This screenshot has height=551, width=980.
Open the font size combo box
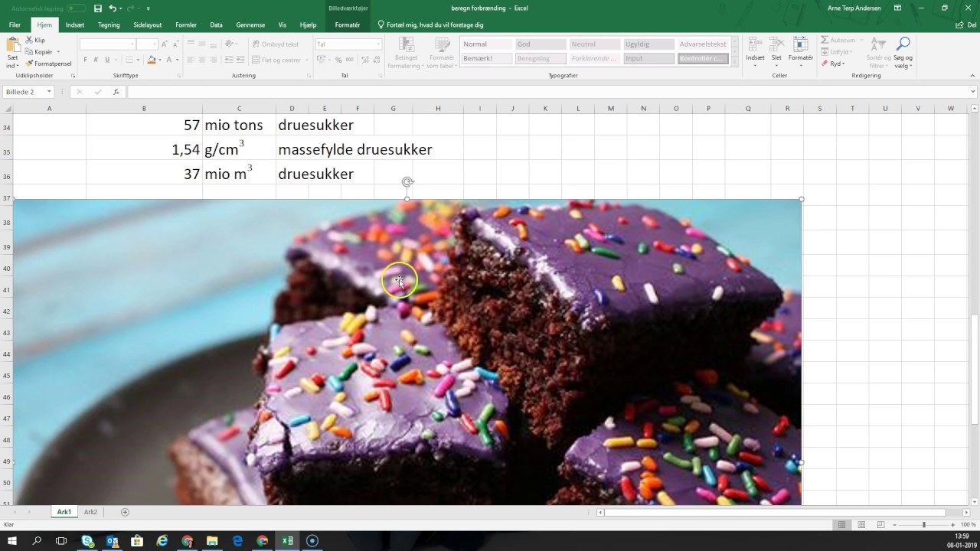click(x=147, y=44)
